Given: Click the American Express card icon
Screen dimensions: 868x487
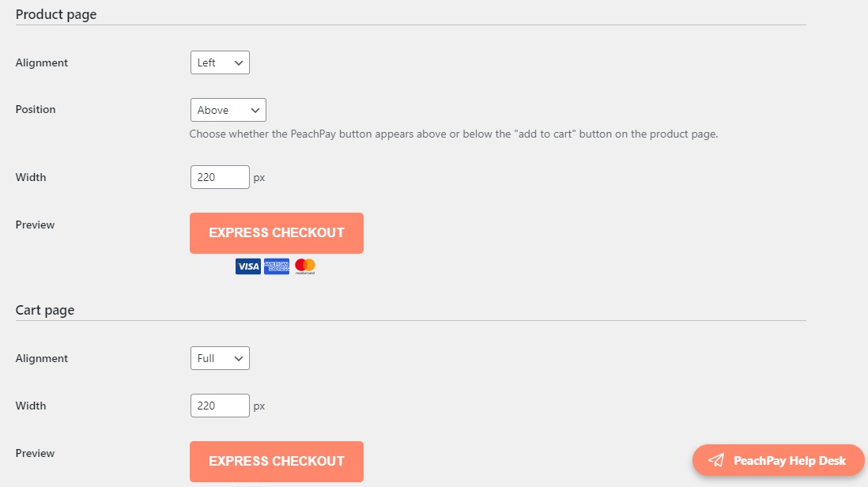Looking at the screenshot, I should [x=277, y=266].
